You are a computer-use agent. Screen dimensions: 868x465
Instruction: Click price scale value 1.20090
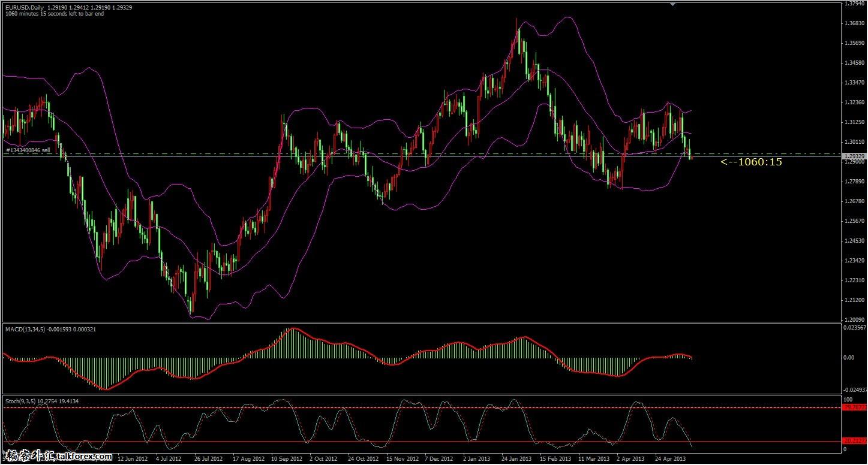[854, 320]
